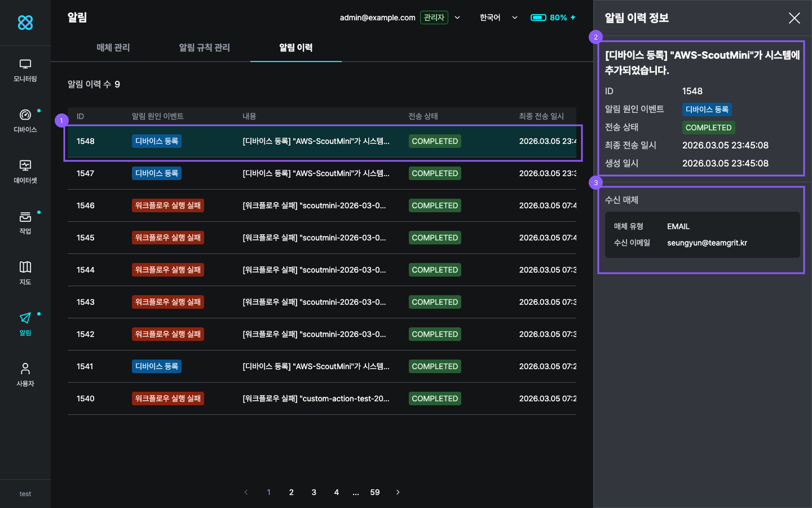Expand the admin@example.com account dropdown
Viewport: 812px width, 508px height.
[457, 17]
